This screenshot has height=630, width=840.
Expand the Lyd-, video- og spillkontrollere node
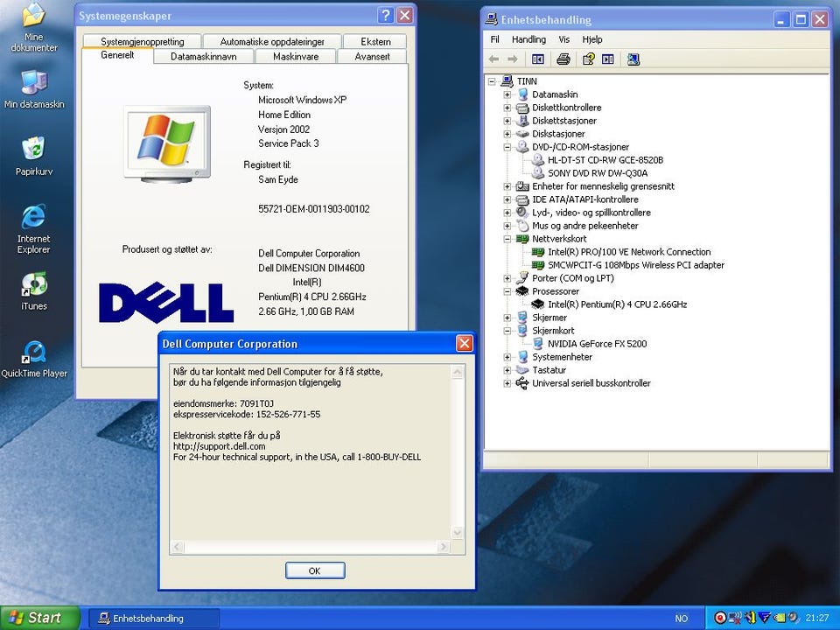[x=507, y=213]
